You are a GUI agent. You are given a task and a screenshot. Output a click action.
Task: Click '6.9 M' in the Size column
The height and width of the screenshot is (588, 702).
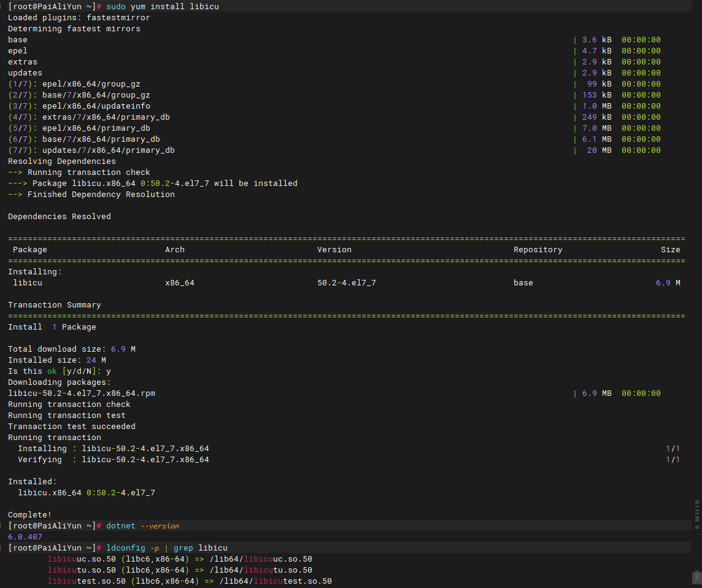click(668, 282)
